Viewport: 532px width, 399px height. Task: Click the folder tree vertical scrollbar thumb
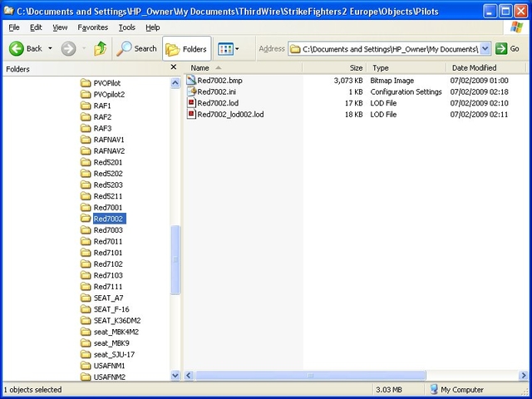175,260
